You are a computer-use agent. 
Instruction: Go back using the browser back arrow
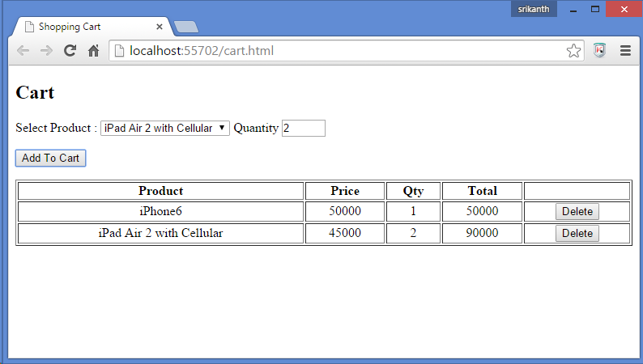pos(23,51)
